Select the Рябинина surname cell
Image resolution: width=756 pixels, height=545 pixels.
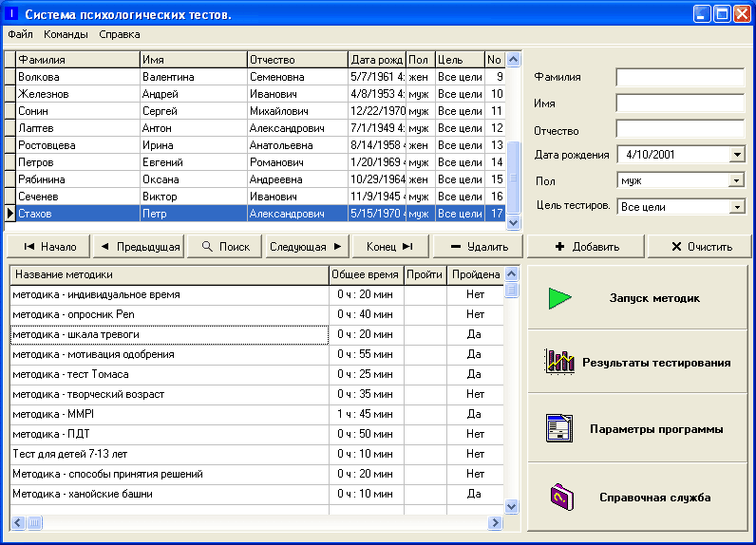[x=78, y=179]
